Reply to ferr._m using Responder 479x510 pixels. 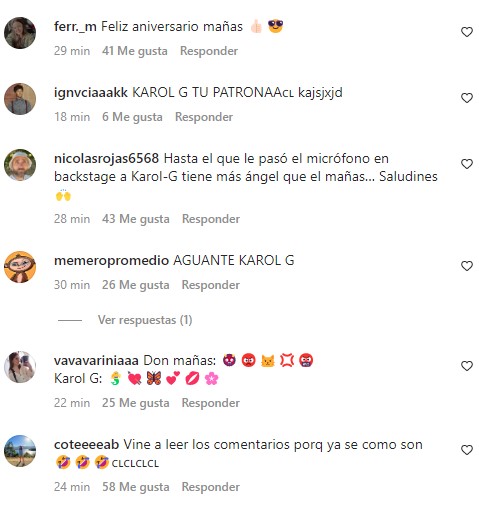209,51
